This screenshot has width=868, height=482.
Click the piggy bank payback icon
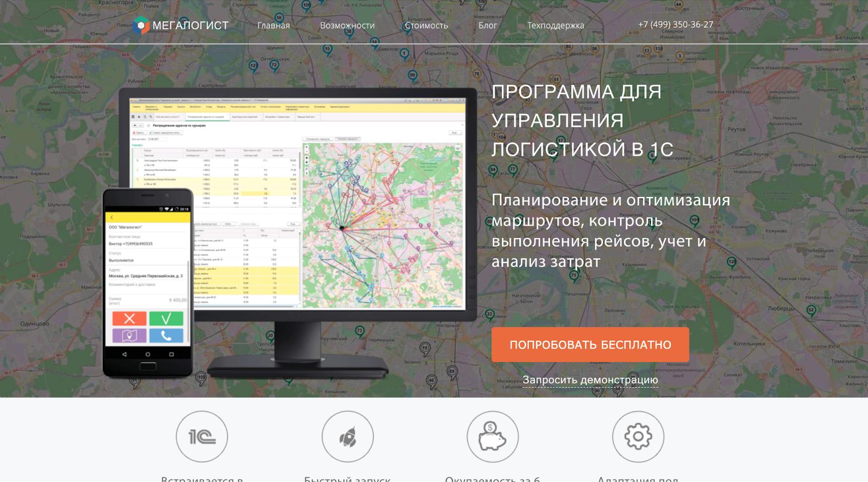[x=493, y=436]
